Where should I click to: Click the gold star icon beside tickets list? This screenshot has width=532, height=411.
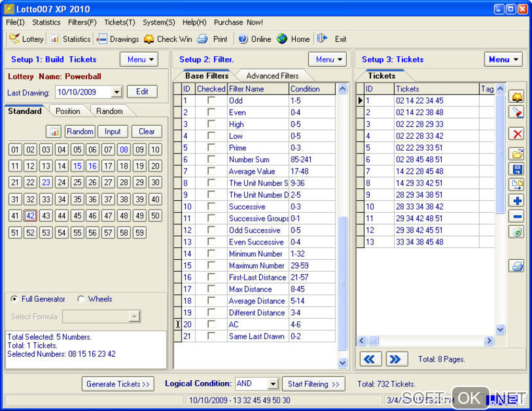516,97
